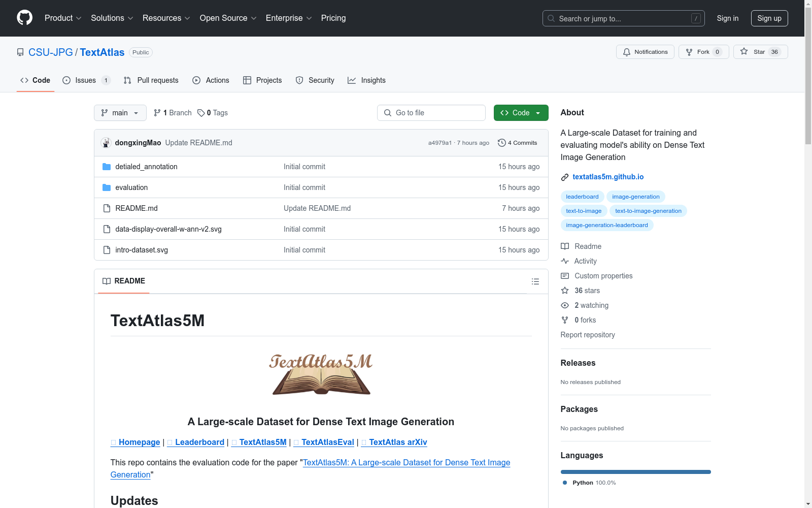Image resolution: width=812 pixels, height=508 pixels.
Task: Expand the Solutions menu
Action: (112, 18)
